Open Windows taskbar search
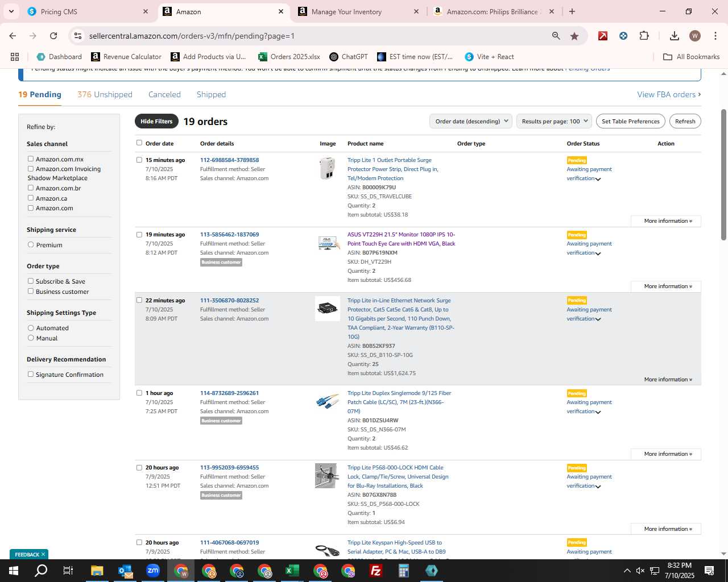The width and height of the screenshot is (728, 582). [41, 571]
